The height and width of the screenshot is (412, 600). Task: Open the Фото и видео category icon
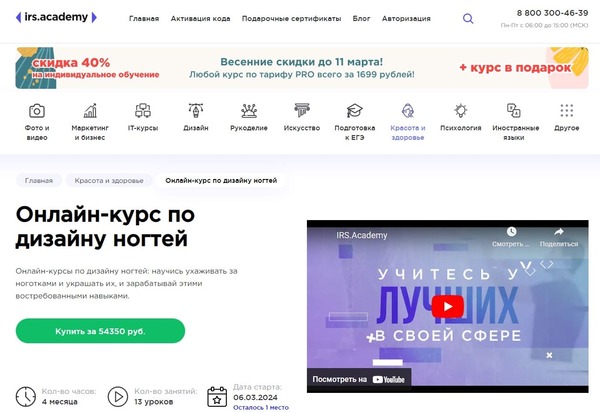pyautogui.click(x=37, y=111)
